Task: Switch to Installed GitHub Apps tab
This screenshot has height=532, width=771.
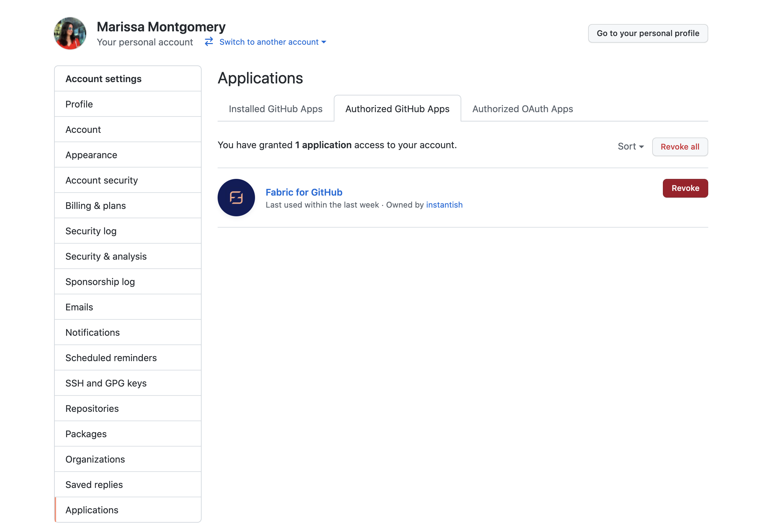Action: coord(276,109)
